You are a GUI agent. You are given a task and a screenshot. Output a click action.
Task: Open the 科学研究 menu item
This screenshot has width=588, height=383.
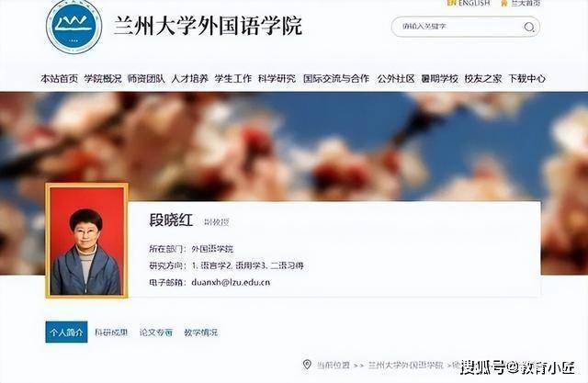click(277, 79)
